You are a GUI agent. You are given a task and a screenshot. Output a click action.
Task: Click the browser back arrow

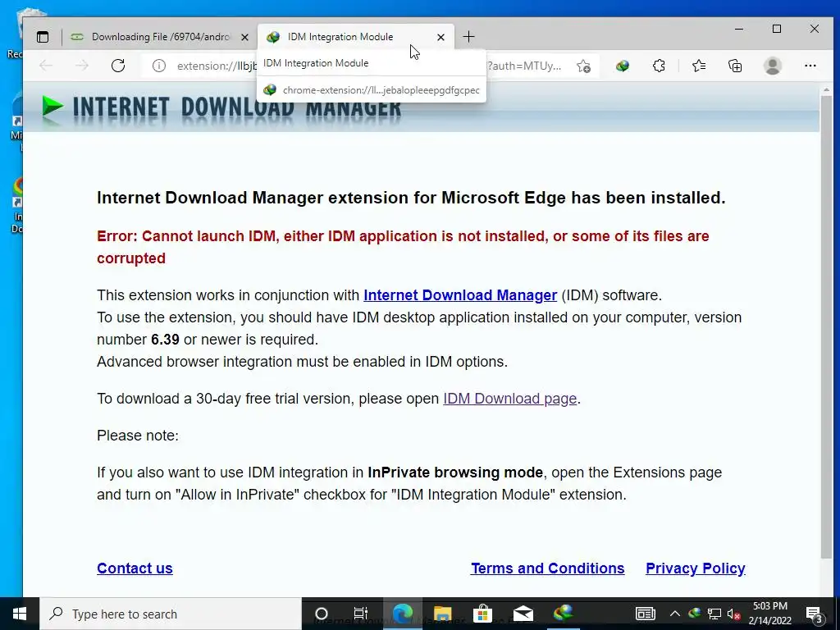pos(46,66)
